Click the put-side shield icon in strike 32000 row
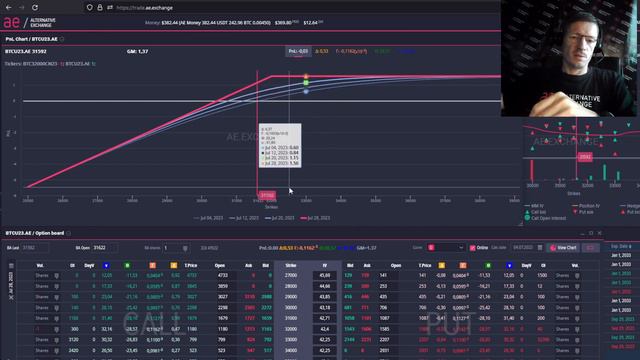The height and width of the screenshot is (360, 640). pyautogui.click(x=577, y=329)
